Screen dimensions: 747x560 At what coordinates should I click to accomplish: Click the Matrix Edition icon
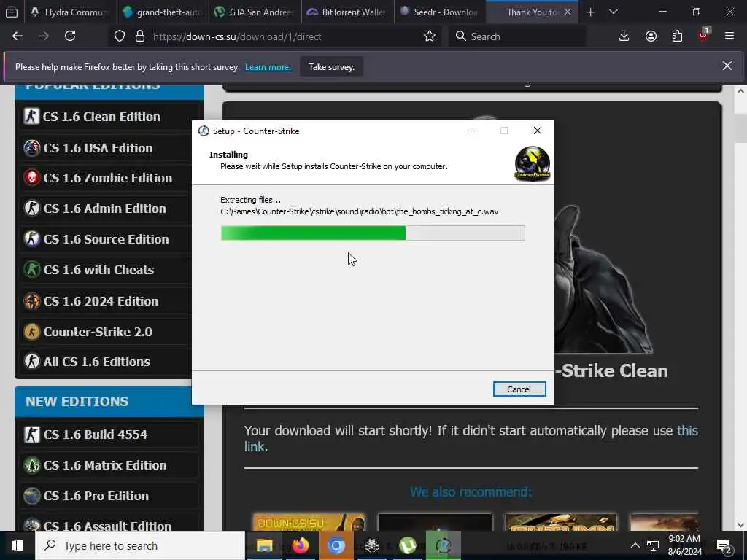click(31, 464)
